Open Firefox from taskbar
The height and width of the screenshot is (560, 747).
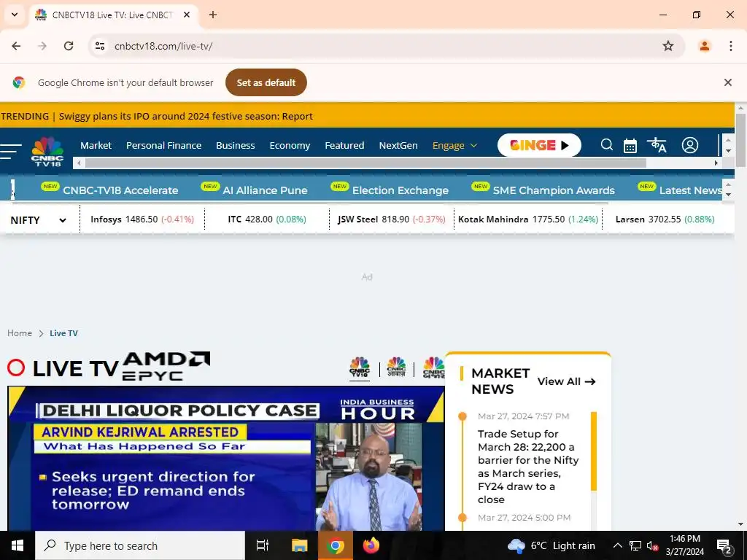coord(371,545)
